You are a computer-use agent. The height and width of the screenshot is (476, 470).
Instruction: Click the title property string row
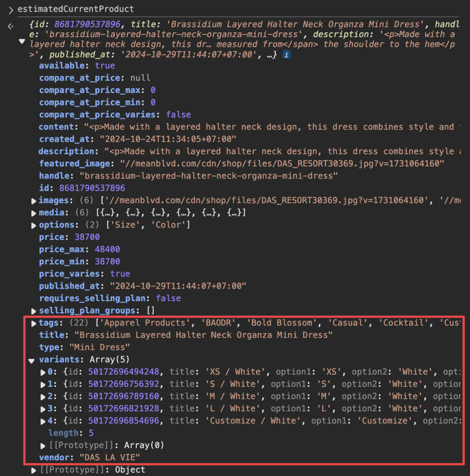(186, 335)
